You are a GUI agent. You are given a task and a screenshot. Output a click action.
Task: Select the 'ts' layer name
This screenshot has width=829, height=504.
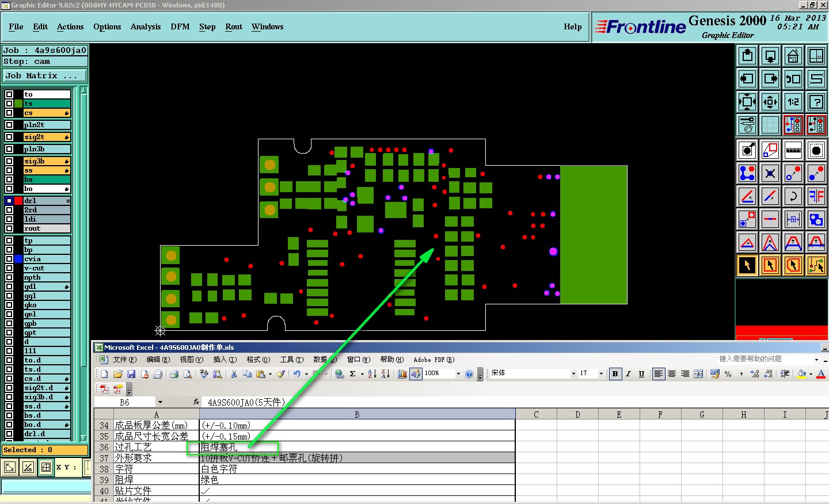point(47,104)
